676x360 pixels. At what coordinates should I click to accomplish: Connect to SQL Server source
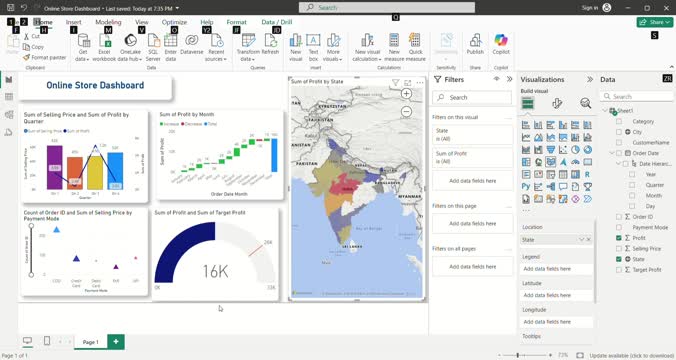coord(153,47)
